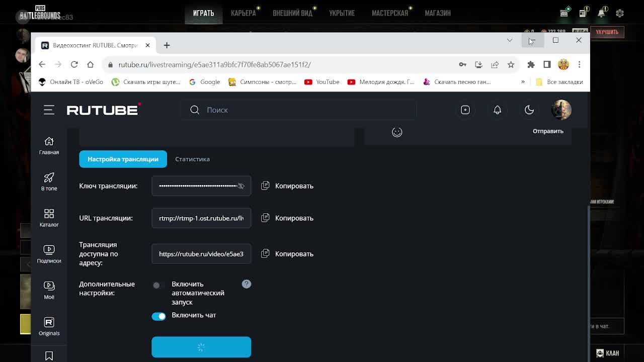Click the install app icon in address bar
644x362 pixels.
(x=478, y=64)
